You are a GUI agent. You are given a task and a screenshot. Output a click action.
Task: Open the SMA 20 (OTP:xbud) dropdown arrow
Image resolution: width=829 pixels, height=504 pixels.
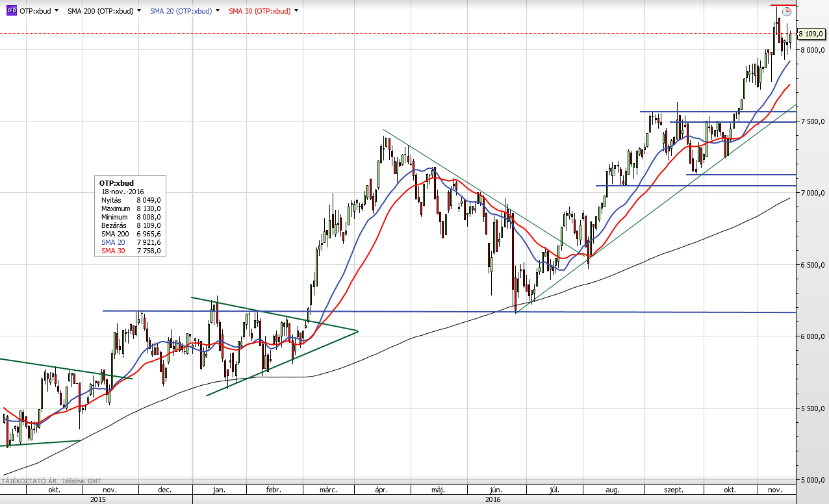coord(217,11)
